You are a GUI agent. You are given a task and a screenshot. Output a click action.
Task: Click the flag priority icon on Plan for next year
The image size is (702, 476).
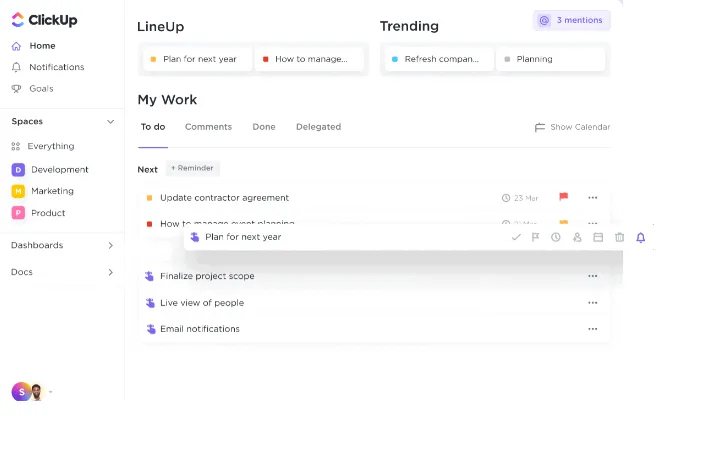[535, 237]
